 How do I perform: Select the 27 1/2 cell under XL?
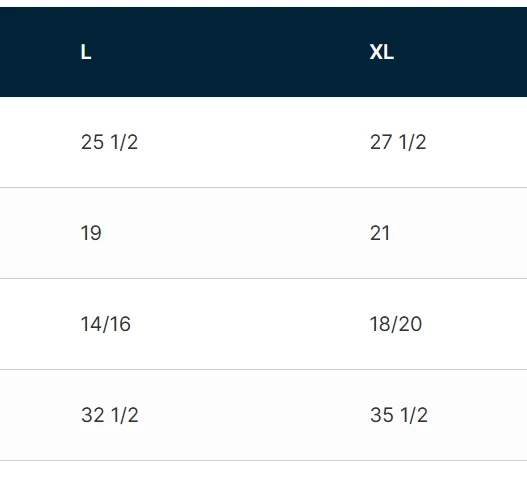pyautogui.click(x=398, y=142)
